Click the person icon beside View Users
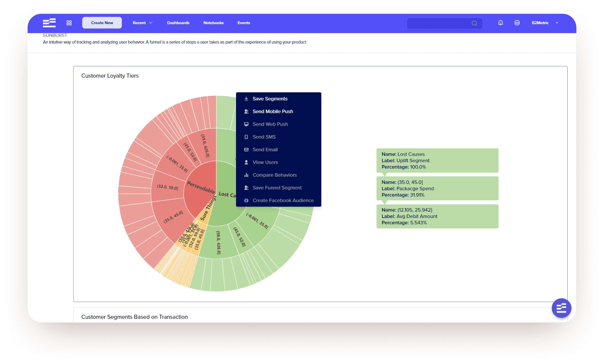The image size is (604, 364). (246, 162)
